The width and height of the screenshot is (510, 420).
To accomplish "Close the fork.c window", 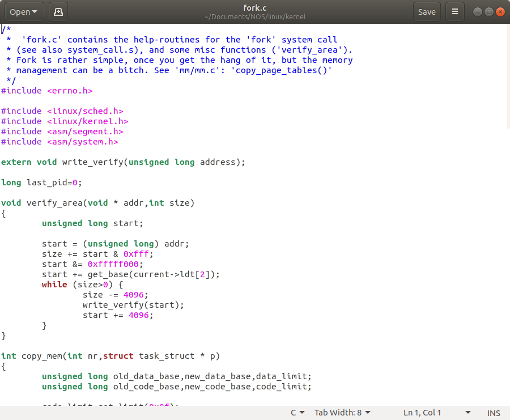I will point(500,11).
